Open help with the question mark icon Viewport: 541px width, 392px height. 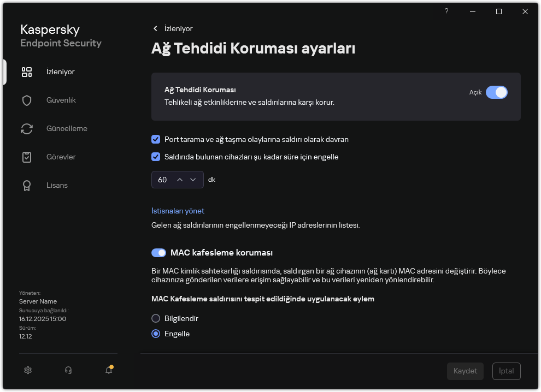[x=446, y=11]
